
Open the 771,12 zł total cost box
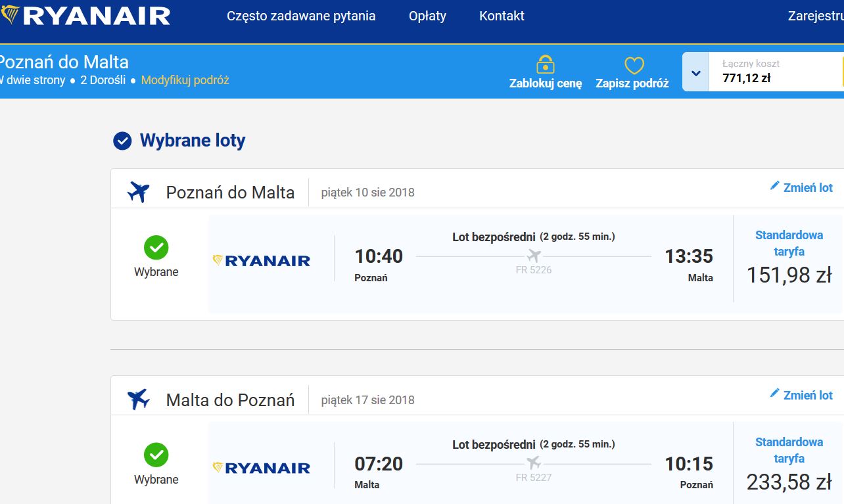click(776, 72)
